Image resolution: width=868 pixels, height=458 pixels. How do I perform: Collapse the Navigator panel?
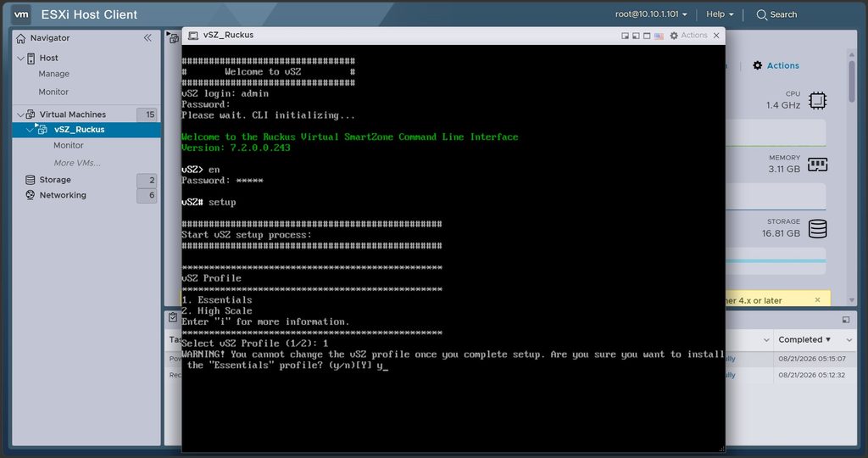(x=147, y=37)
